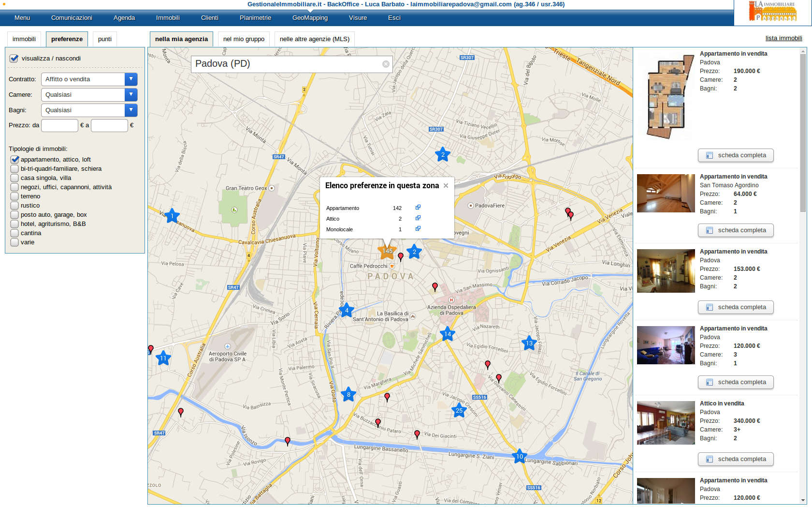Click the minimum price input field
The width and height of the screenshot is (812, 508).
(x=59, y=125)
